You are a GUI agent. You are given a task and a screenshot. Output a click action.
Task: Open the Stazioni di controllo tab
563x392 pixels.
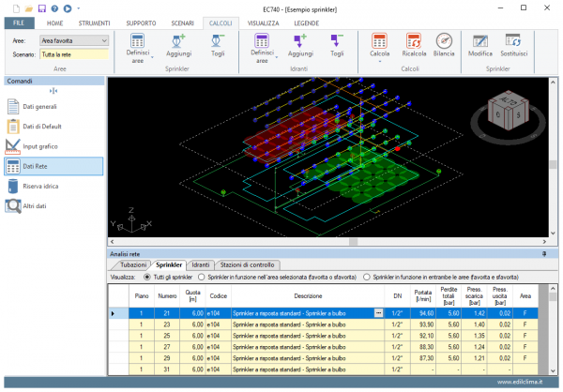pyautogui.click(x=247, y=264)
